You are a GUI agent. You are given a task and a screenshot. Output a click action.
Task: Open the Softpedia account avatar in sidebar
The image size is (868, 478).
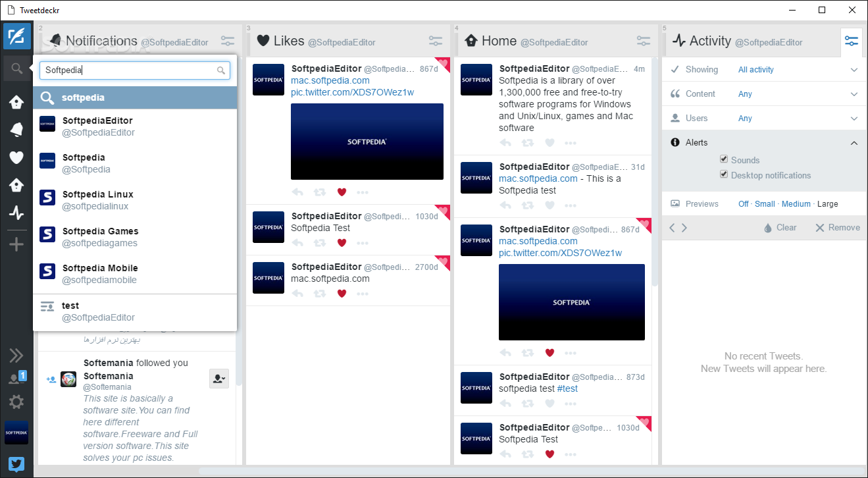16,433
